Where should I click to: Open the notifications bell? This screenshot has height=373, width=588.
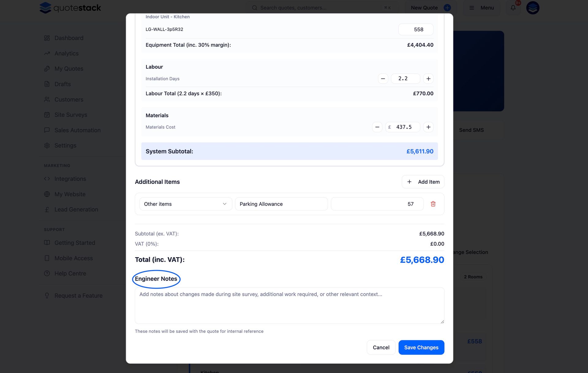pyautogui.click(x=513, y=8)
